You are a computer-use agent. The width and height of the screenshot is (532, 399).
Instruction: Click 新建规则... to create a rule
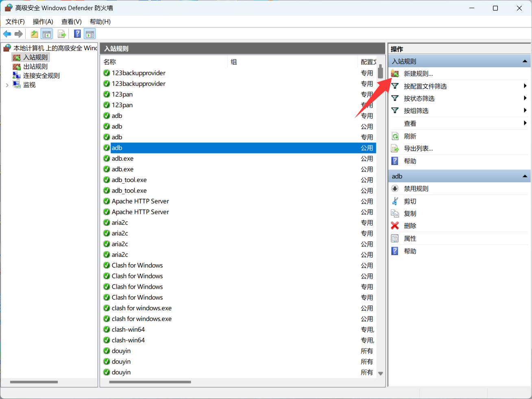coord(418,74)
